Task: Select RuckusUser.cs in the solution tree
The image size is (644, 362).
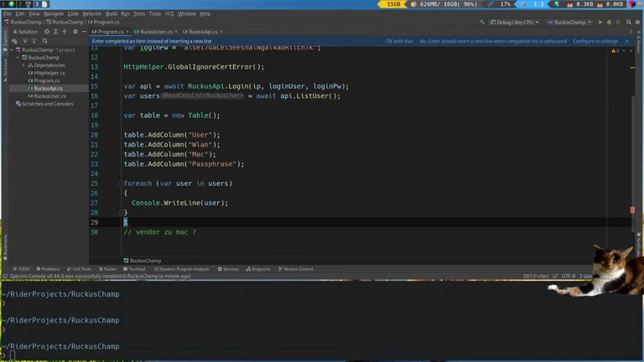Action: tap(49, 96)
